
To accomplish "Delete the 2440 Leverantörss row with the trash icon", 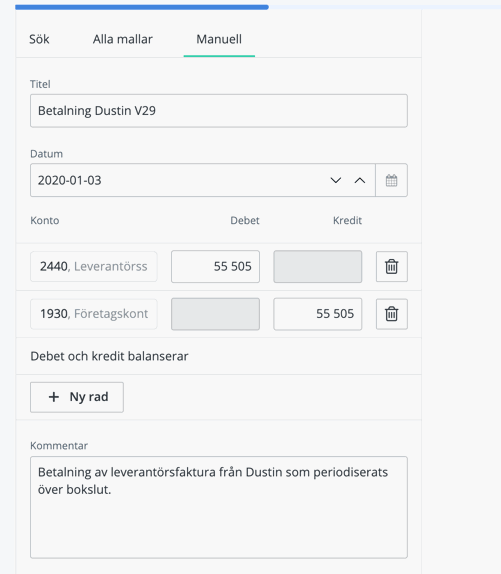I will click(392, 266).
